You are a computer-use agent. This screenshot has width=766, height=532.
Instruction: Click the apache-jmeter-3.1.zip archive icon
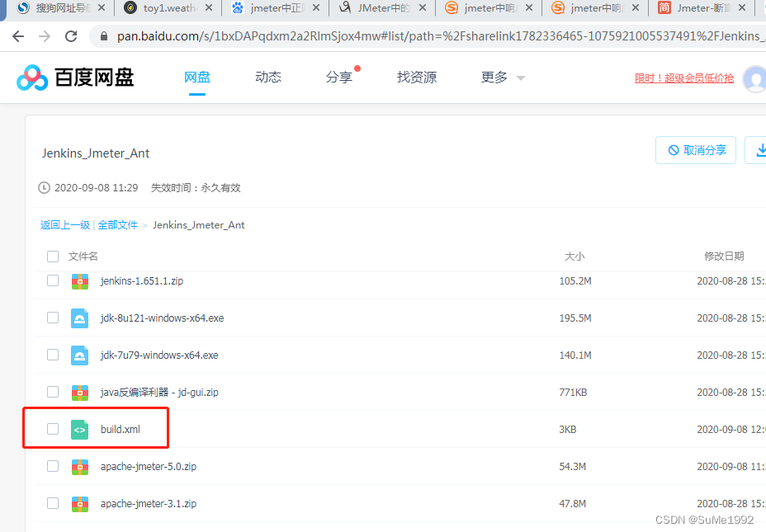click(x=80, y=504)
